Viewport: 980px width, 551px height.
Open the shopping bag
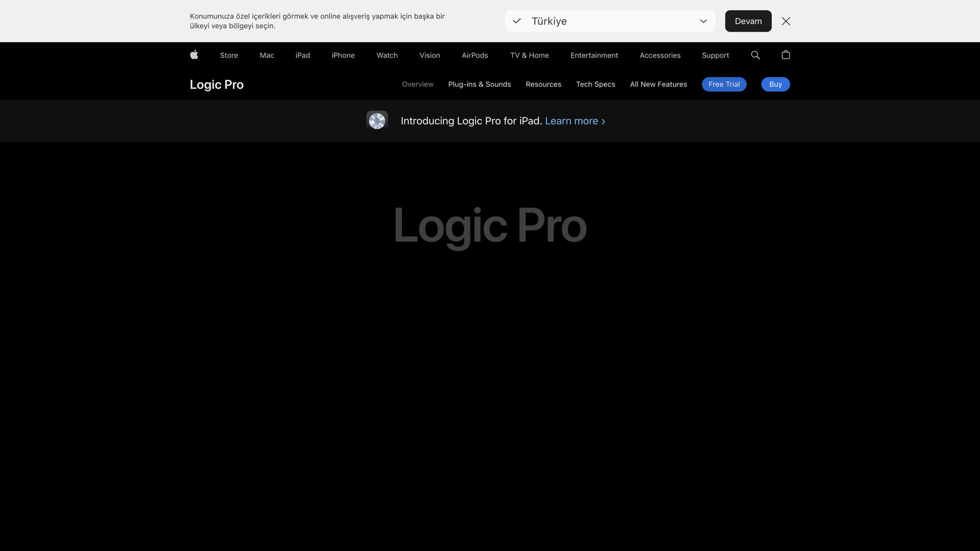(x=786, y=55)
